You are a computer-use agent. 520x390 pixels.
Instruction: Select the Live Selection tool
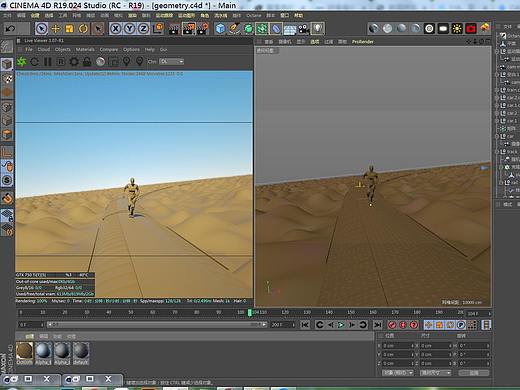pos(41,29)
